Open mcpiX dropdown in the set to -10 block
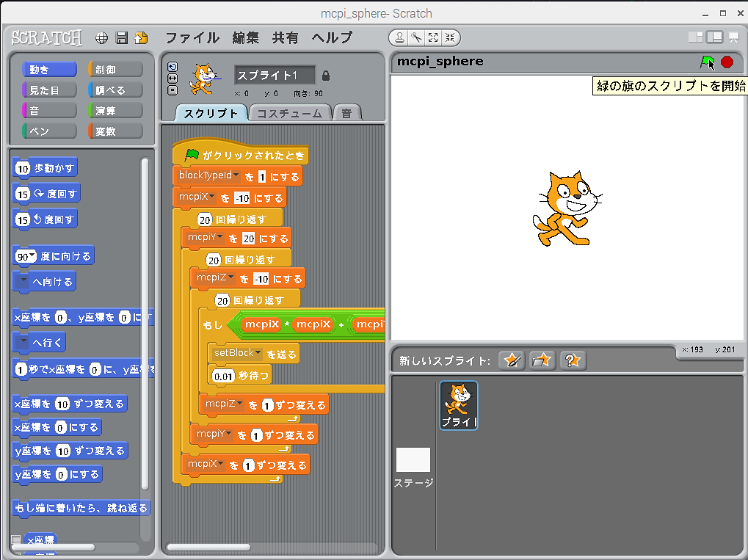 click(x=212, y=197)
